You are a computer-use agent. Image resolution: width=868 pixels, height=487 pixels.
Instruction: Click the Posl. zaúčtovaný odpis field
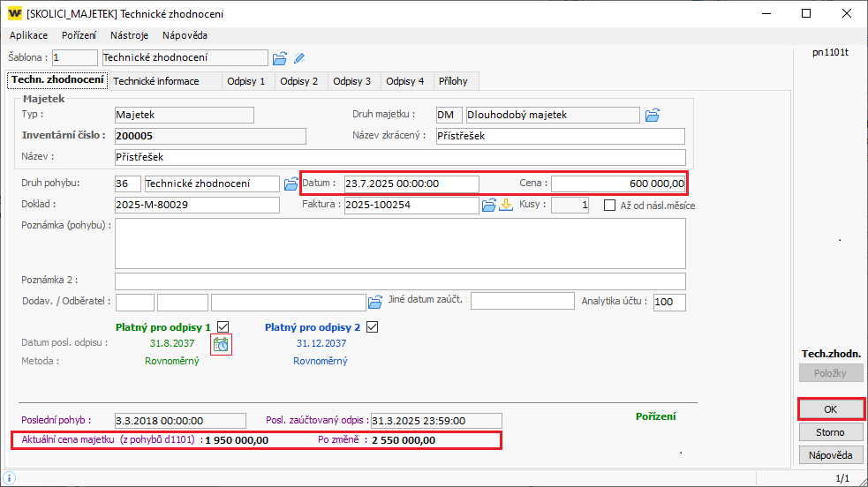436,421
